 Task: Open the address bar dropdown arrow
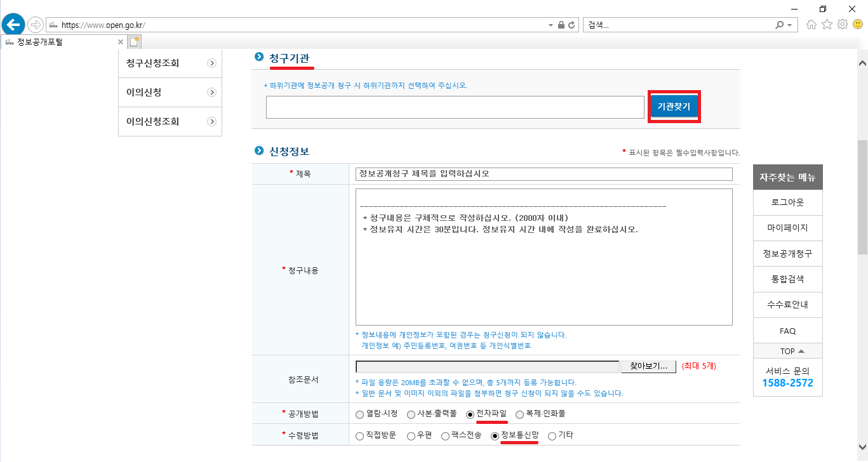[551, 25]
